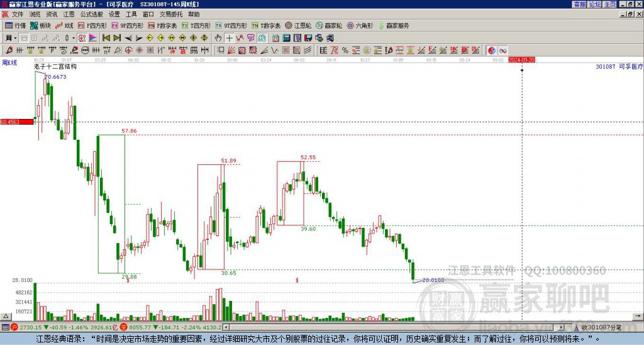This screenshot has height=345, width=644.
Task: Open the 行情 quotes view
Action: [16, 25]
